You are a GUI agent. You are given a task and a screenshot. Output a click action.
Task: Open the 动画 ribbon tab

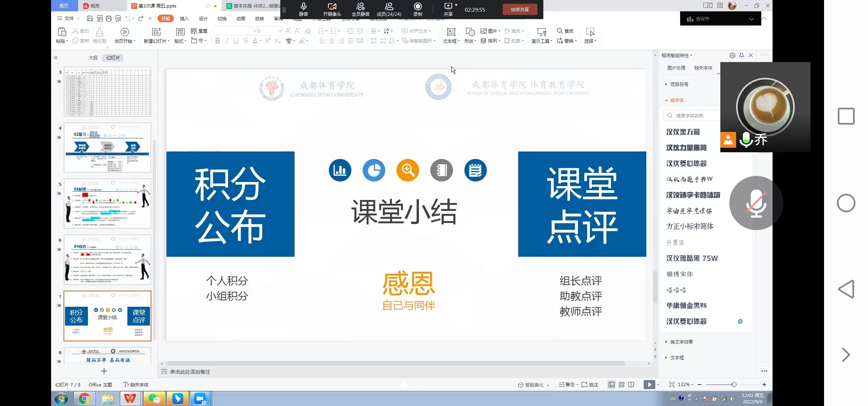pos(240,18)
